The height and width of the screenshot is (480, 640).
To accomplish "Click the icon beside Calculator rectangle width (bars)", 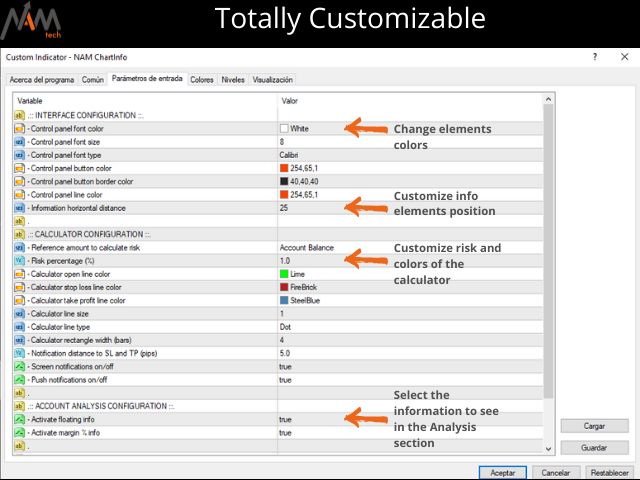I will click(x=19, y=340).
